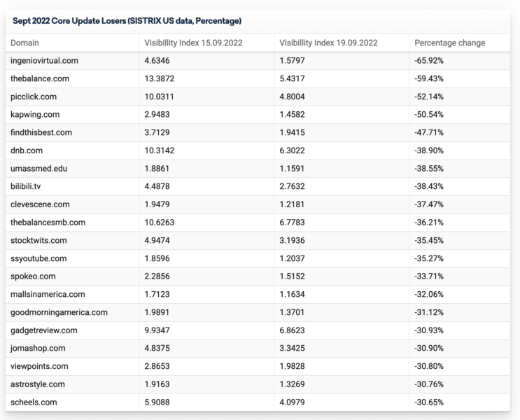Click thebalance.com in the domain list
This screenshot has height=420, width=520.
(x=40, y=78)
